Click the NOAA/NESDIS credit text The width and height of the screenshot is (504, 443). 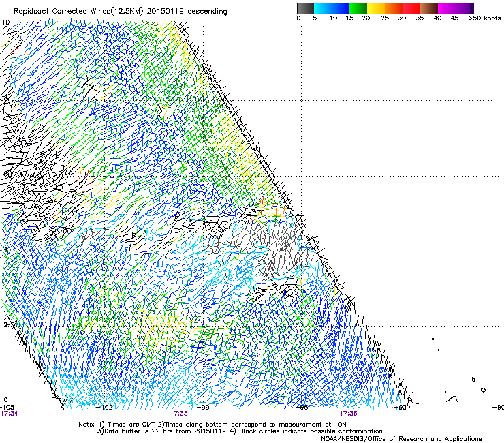(401, 439)
